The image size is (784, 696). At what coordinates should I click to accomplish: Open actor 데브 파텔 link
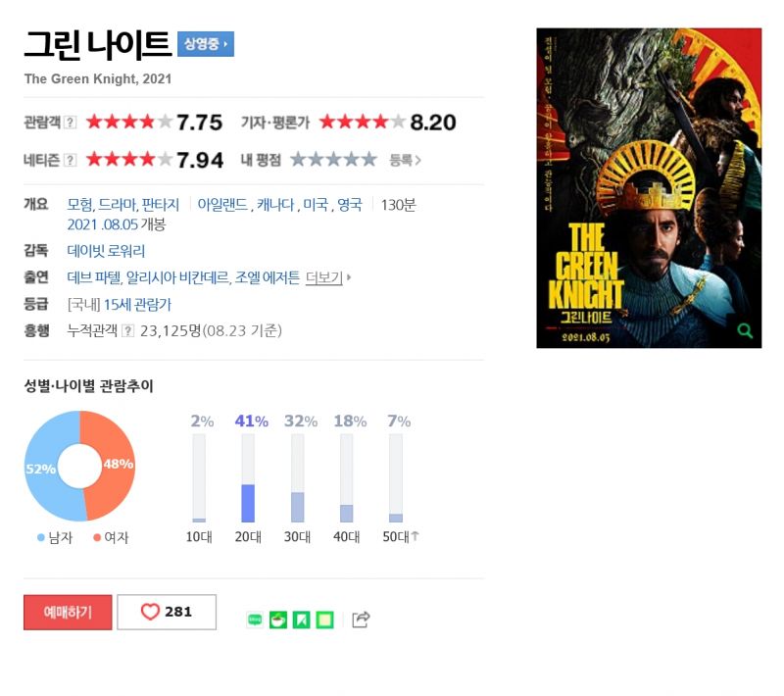click(94, 277)
